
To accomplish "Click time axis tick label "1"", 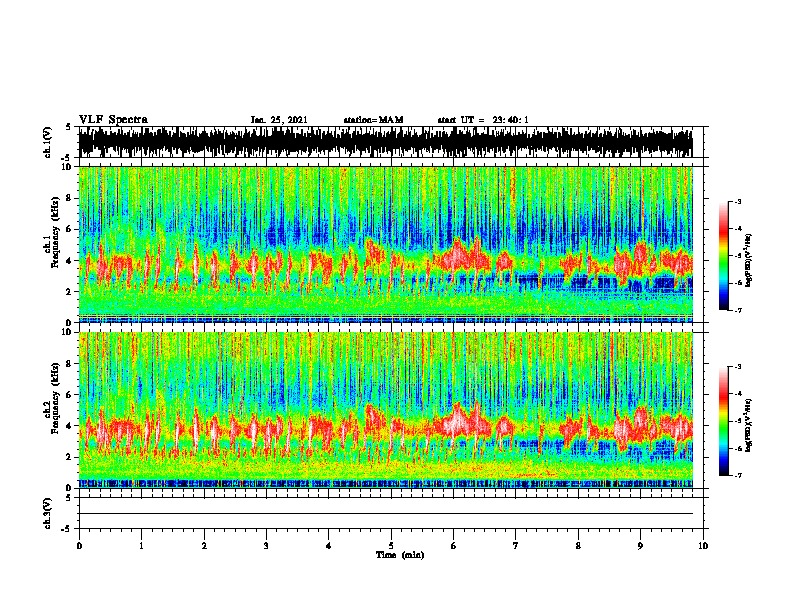I will [x=141, y=546].
